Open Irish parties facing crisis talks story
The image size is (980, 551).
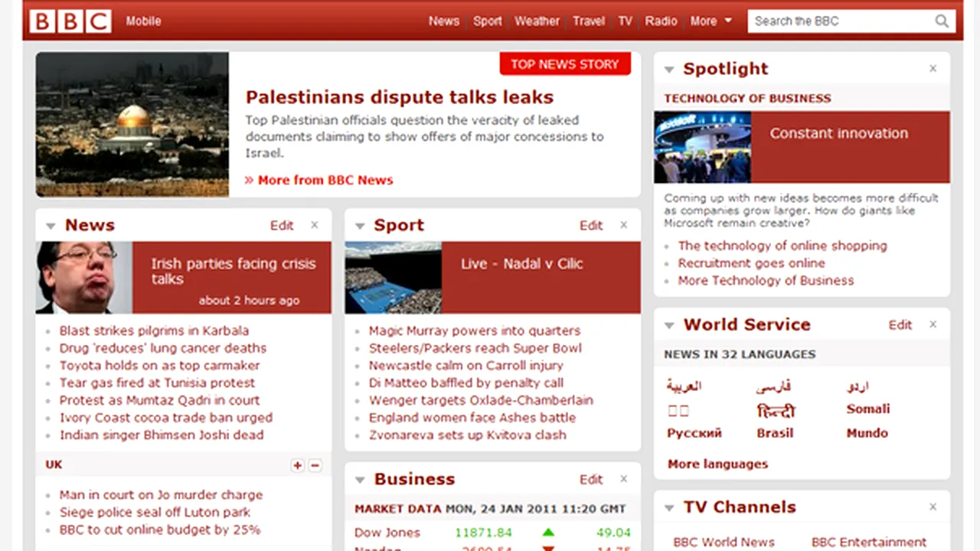pos(233,271)
